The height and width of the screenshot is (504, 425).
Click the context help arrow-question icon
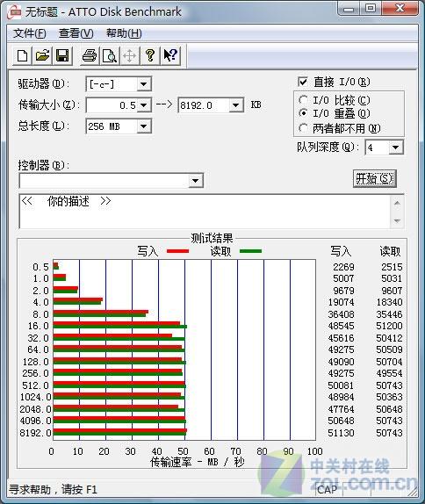(x=170, y=56)
